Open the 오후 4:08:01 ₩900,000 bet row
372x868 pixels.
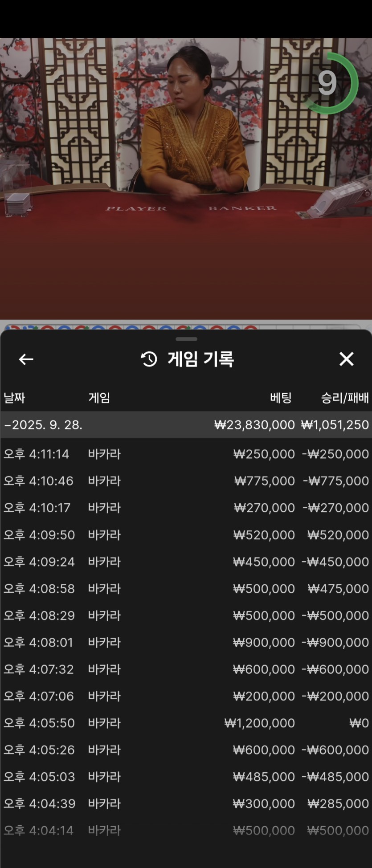point(186,642)
